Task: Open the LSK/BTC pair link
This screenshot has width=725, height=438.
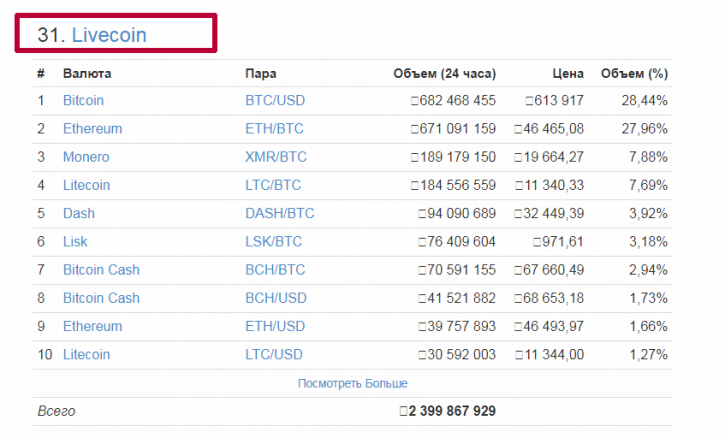Action: pos(273,241)
